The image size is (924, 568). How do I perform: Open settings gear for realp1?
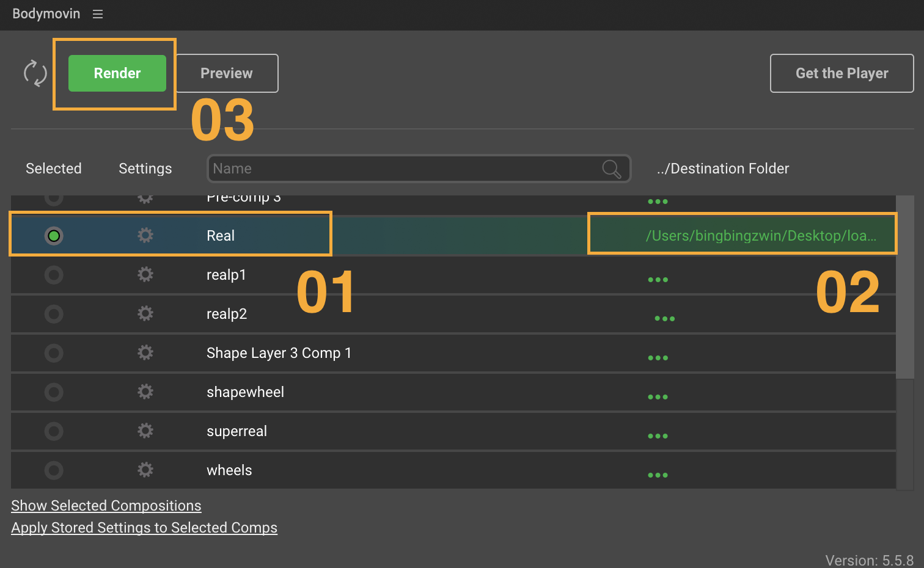145,274
